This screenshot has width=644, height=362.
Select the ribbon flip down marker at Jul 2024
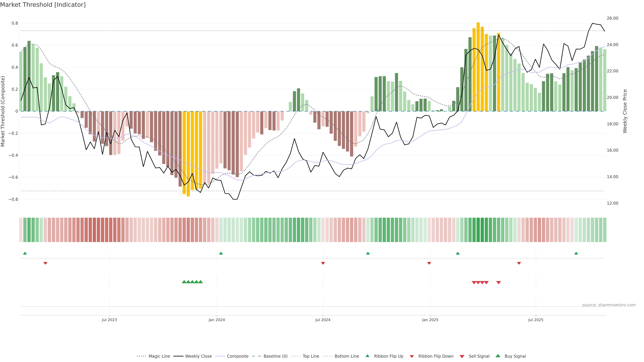323,263
